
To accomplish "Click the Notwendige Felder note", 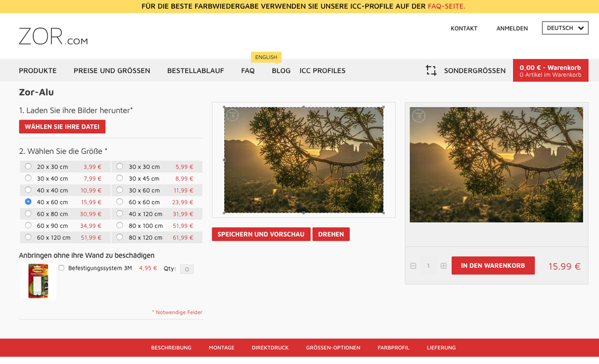I will click(177, 312).
